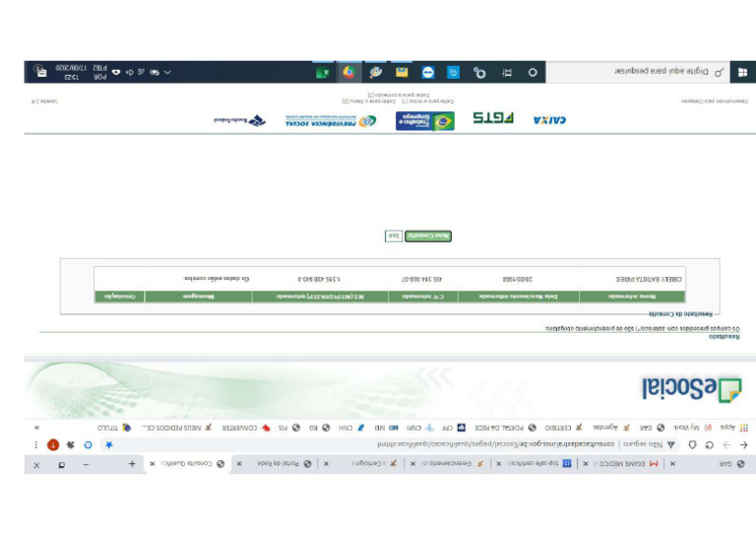Click the eSocial logo

click(x=691, y=389)
